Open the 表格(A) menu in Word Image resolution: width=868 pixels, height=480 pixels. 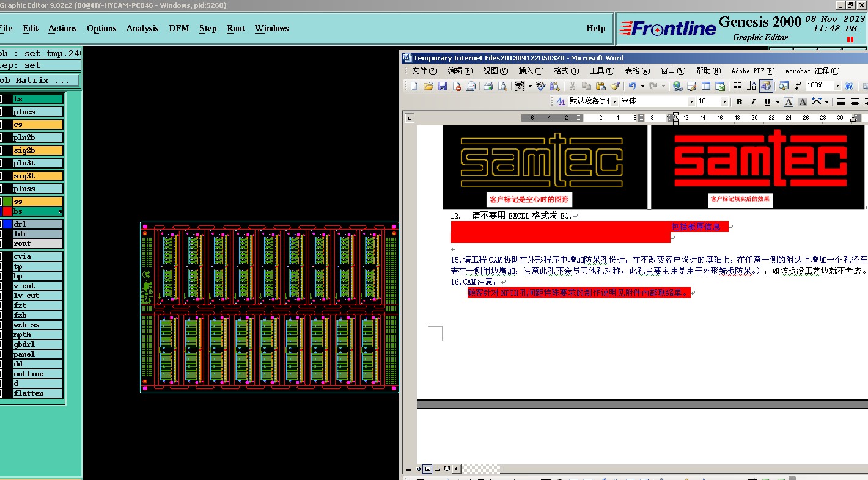pos(637,71)
